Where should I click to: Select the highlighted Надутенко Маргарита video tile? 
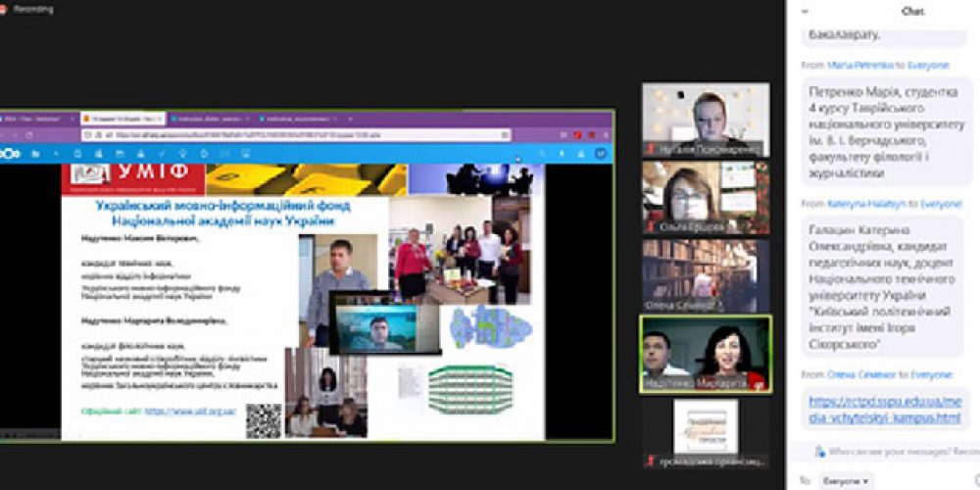[706, 353]
